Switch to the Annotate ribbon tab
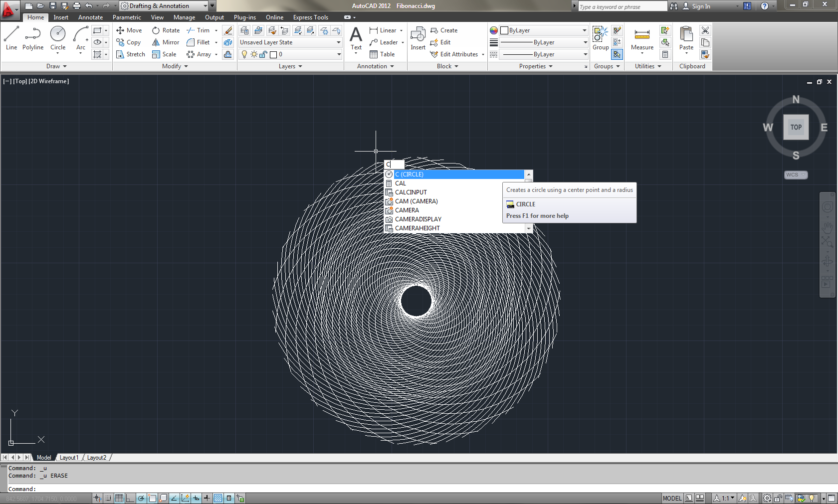The image size is (838, 504). [90, 17]
